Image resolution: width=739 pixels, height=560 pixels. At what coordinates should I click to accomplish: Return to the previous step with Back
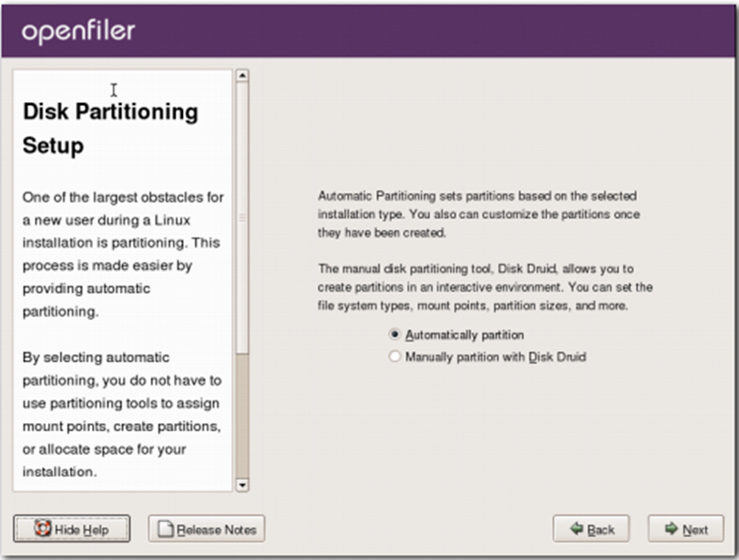[591, 528]
